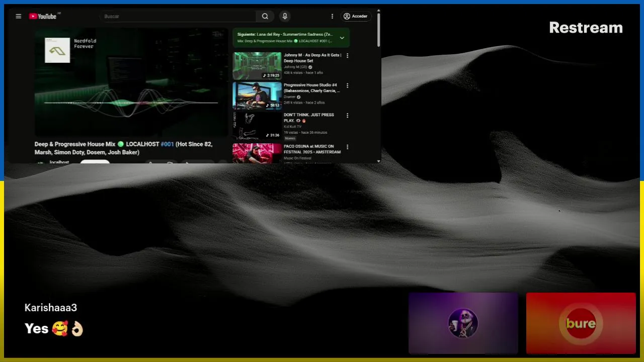Open the Kid Kutt TV channel name
The width and height of the screenshot is (644, 362).
(x=293, y=127)
